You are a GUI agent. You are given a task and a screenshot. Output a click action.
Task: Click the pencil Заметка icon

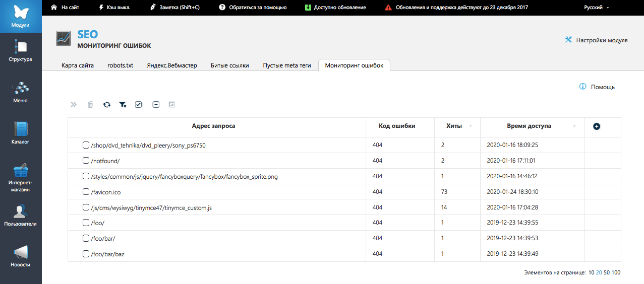tap(153, 8)
